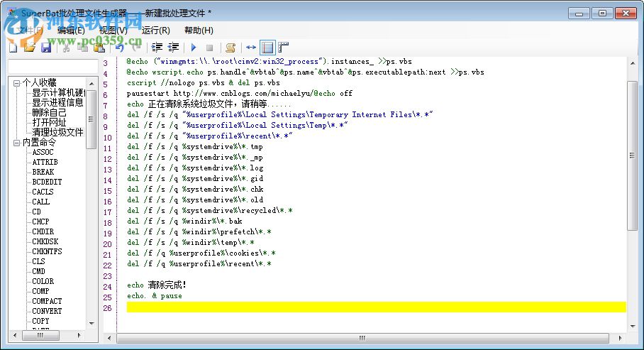Select the CMD command

point(38,271)
